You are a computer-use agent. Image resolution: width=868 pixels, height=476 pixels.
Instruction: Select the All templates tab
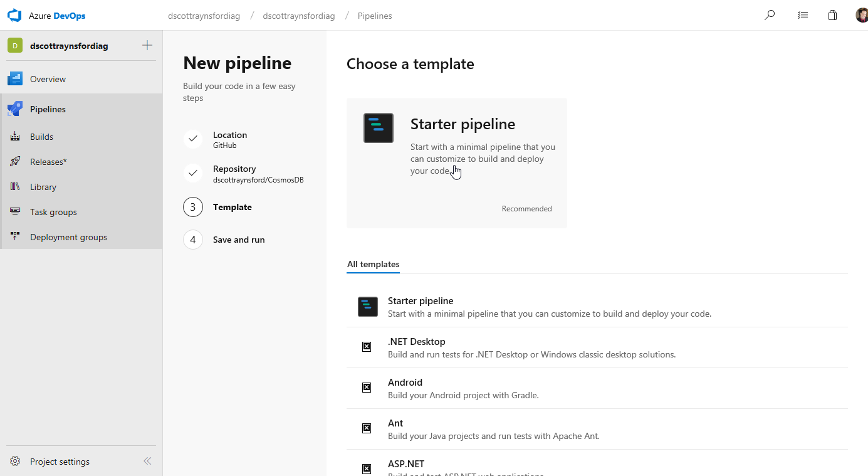pyautogui.click(x=374, y=265)
